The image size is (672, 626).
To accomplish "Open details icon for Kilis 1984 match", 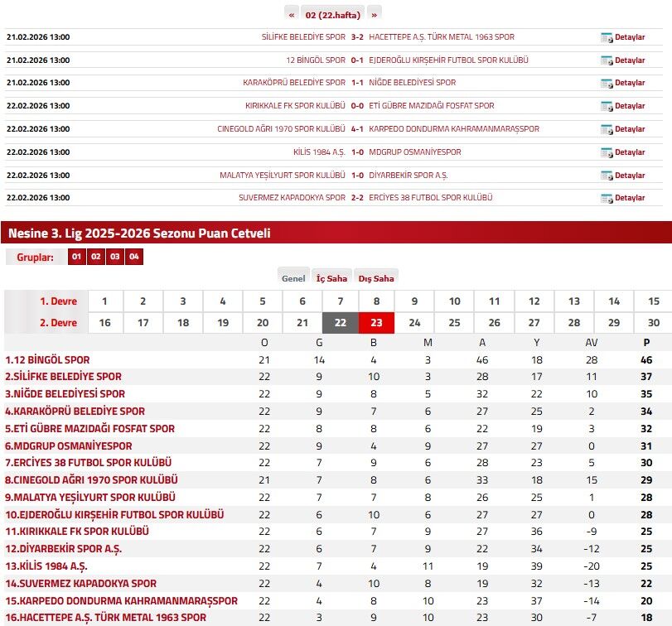I will pos(607,152).
